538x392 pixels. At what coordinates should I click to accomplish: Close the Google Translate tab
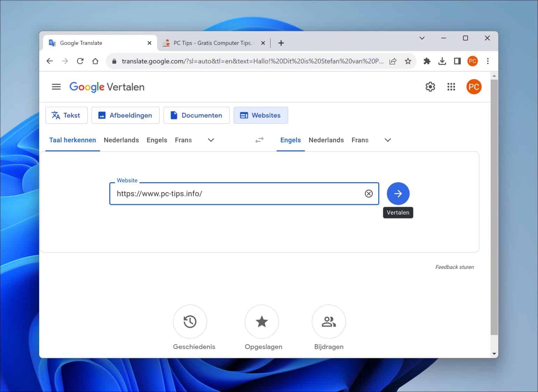150,43
